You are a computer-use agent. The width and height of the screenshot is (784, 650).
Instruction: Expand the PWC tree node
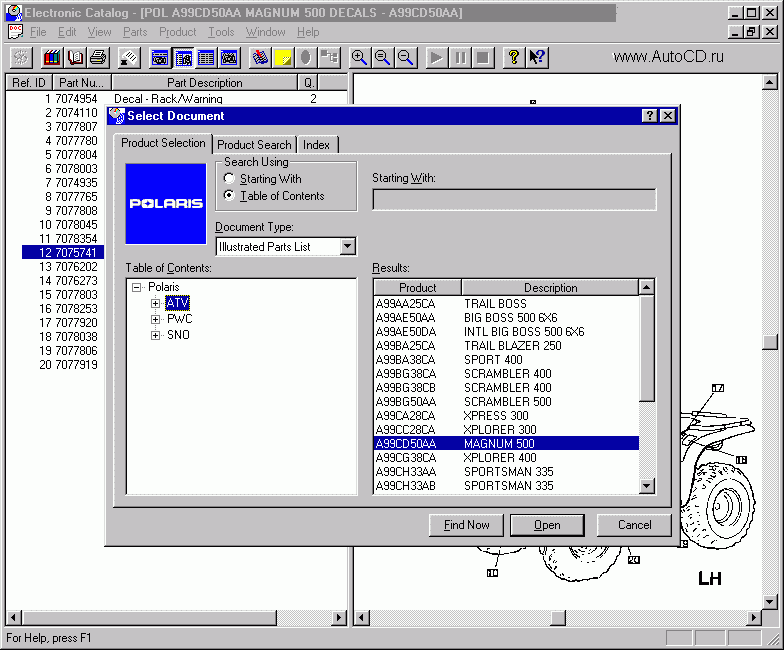click(156, 319)
